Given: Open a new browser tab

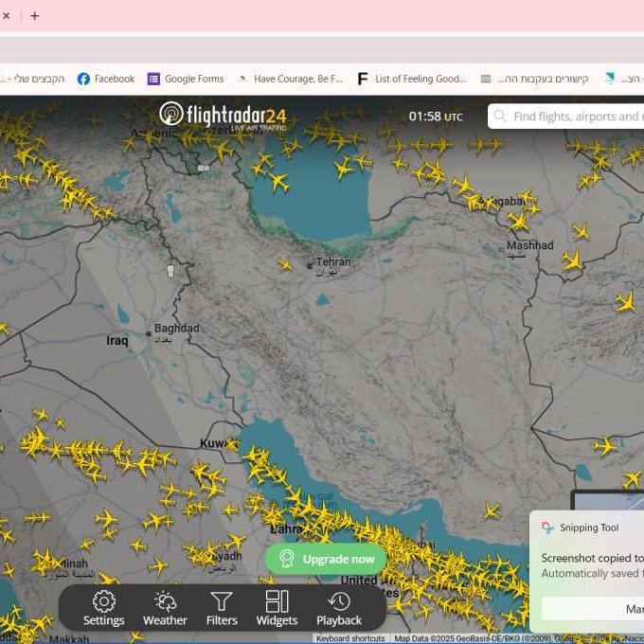Looking at the screenshot, I should (x=35, y=15).
